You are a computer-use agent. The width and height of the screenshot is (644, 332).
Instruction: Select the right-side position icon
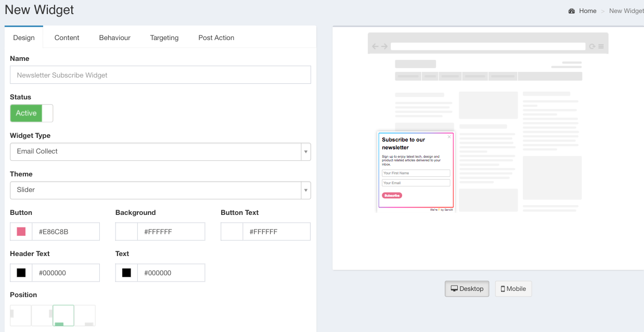[x=42, y=315]
